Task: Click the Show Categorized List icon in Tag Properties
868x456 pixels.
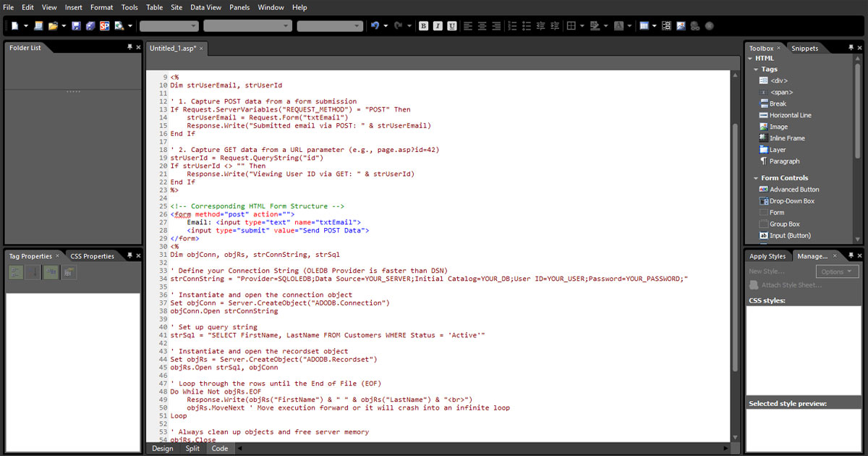Action: click(x=16, y=272)
